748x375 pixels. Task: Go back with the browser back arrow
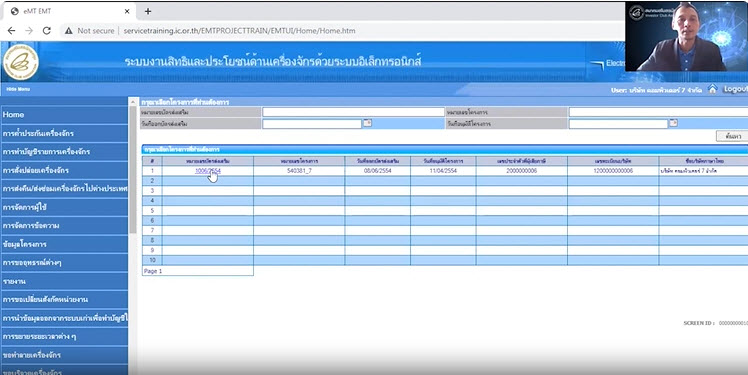[x=11, y=31]
